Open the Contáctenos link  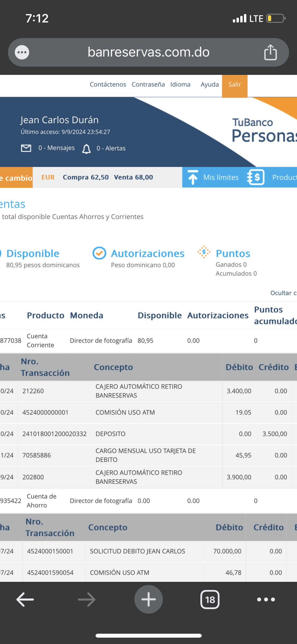108,84
